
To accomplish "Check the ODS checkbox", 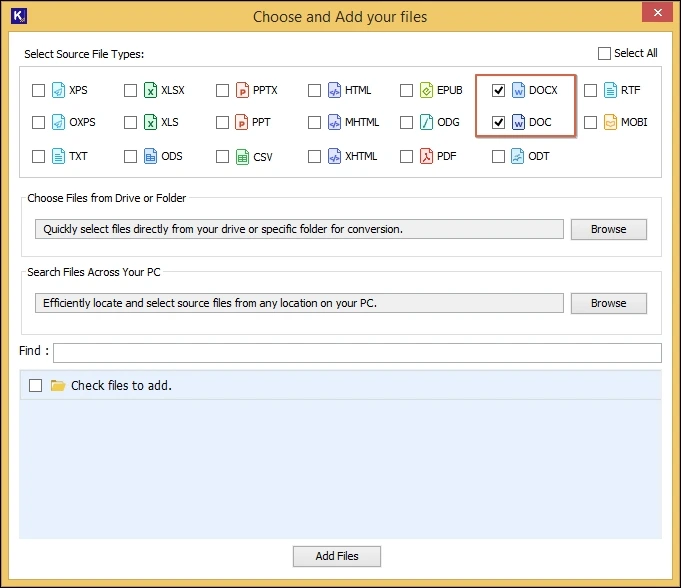I will 130,156.
